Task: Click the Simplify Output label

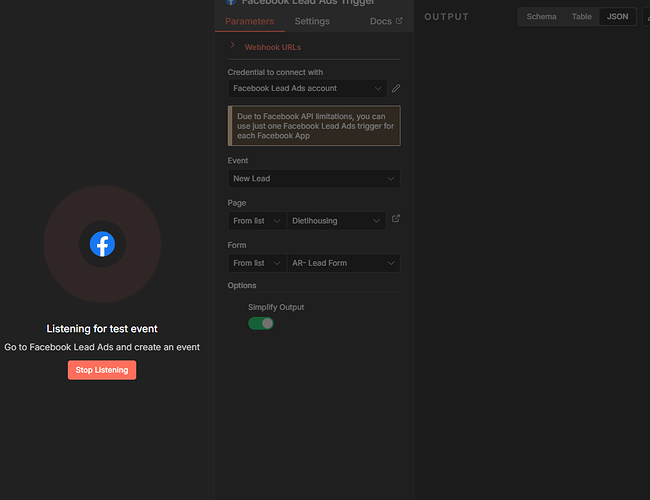Action: (276, 307)
